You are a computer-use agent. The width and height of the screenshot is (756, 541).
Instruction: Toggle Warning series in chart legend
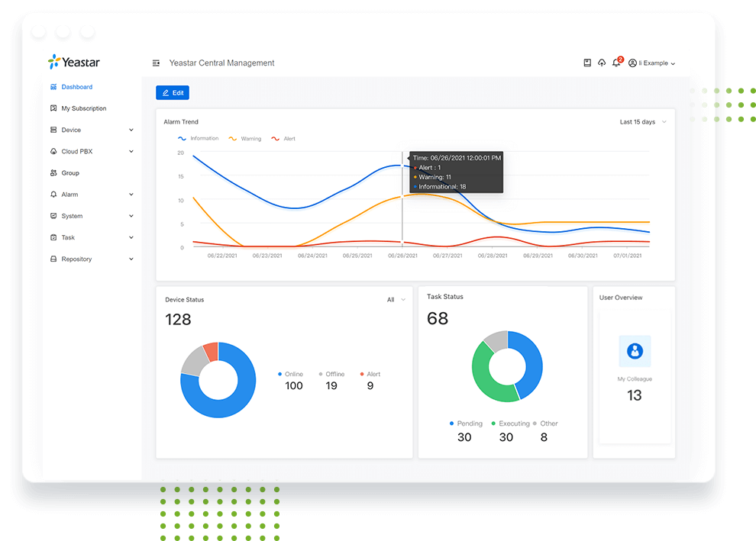click(x=244, y=139)
